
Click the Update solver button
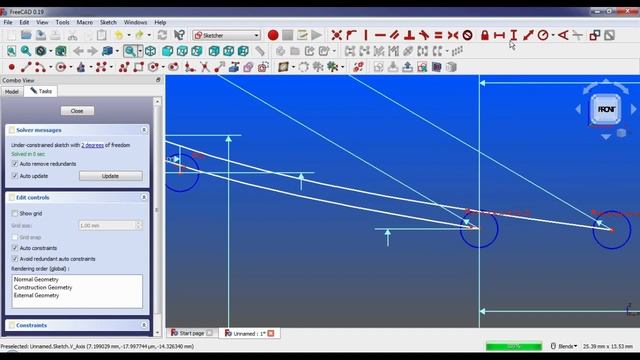(x=111, y=176)
